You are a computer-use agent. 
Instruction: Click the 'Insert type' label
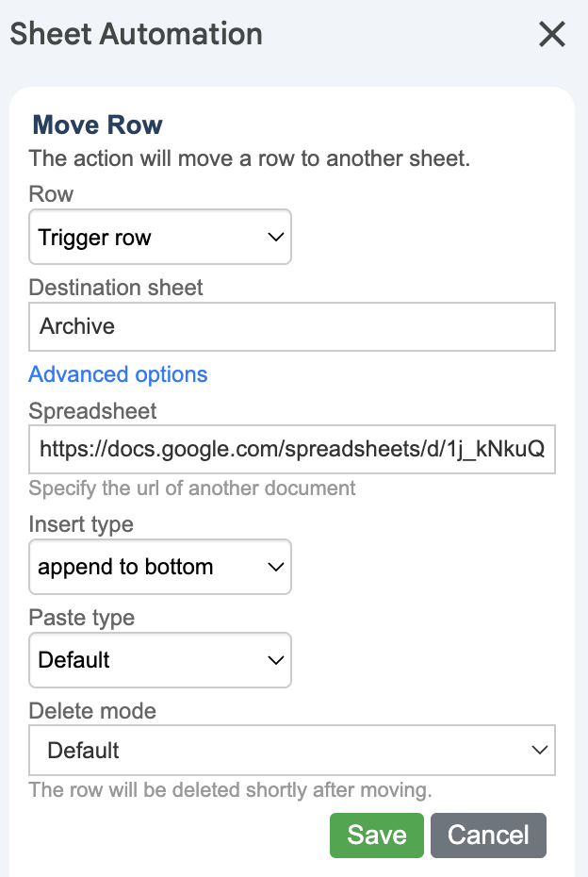[x=81, y=523]
